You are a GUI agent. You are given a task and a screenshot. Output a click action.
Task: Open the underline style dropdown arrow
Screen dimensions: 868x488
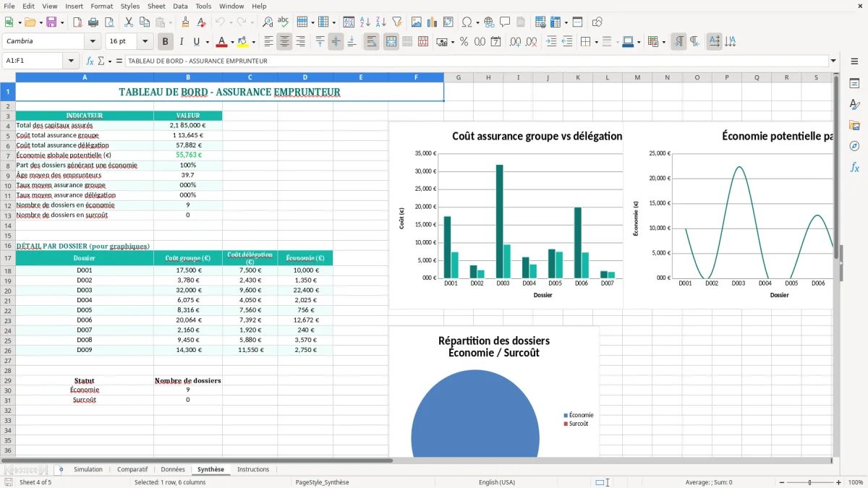207,42
